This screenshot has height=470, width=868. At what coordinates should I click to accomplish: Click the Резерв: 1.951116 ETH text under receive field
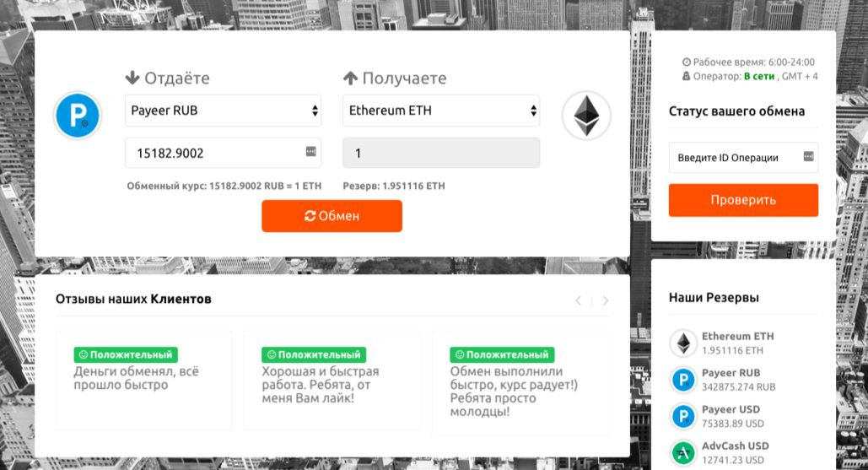(394, 186)
